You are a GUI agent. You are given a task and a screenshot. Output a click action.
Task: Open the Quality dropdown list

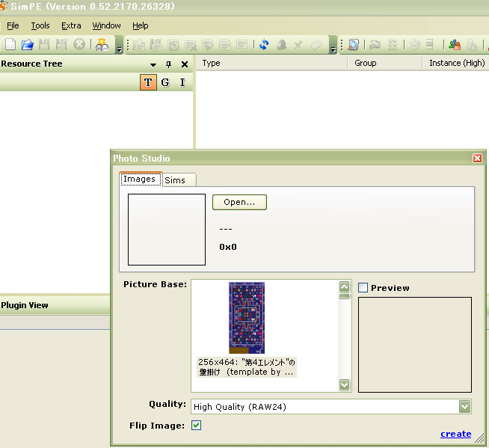(465, 407)
